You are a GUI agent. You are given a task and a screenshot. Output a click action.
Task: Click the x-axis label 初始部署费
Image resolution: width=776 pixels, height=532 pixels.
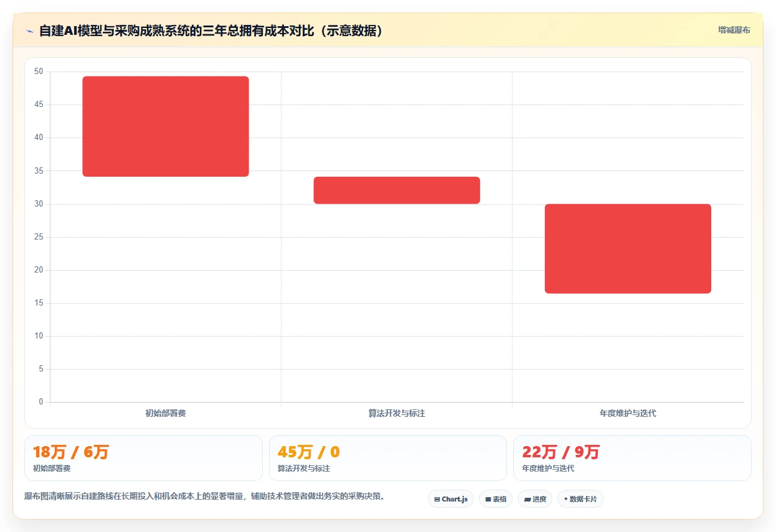[166, 413]
